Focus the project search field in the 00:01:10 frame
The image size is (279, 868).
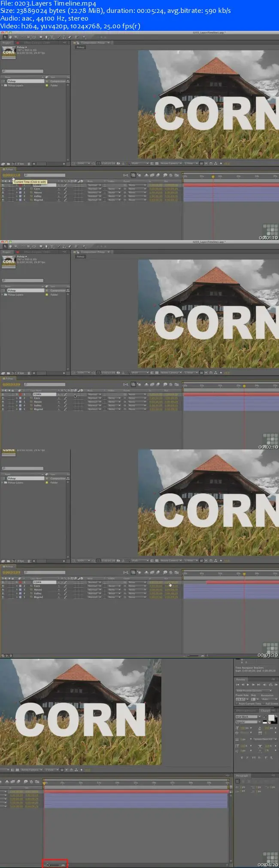[23, 71]
